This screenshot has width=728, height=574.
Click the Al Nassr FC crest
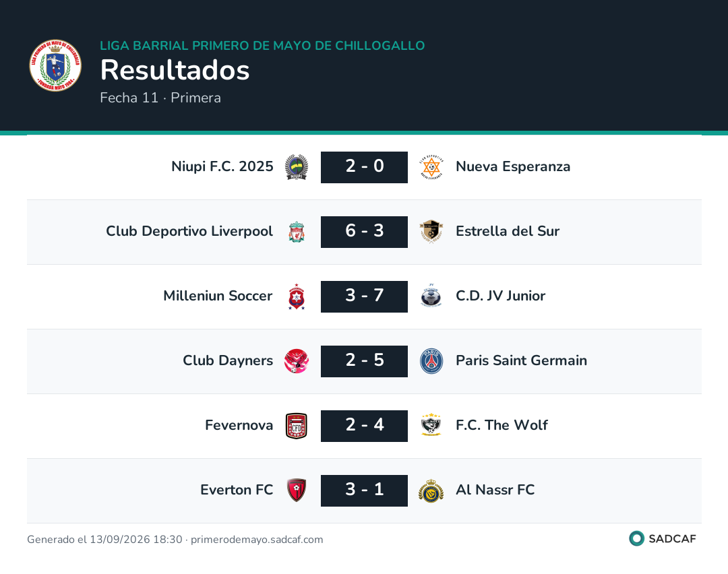(431, 491)
